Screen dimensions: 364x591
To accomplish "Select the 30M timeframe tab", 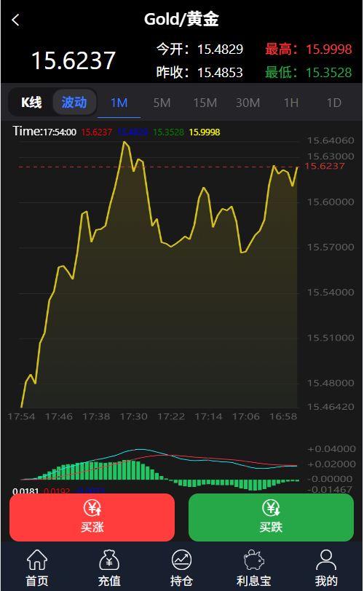I will coord(248,103).
